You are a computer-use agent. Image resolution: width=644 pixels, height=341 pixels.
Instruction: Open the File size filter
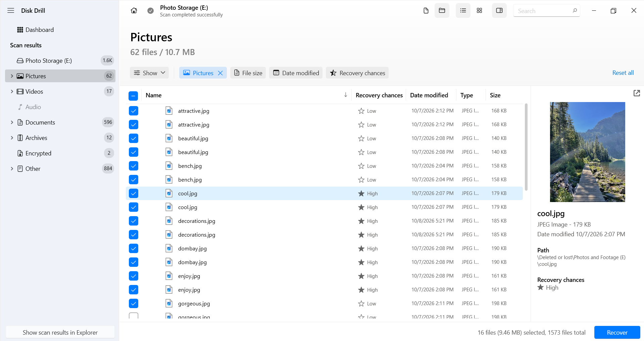pyautogui.click(x=248, y=73)
